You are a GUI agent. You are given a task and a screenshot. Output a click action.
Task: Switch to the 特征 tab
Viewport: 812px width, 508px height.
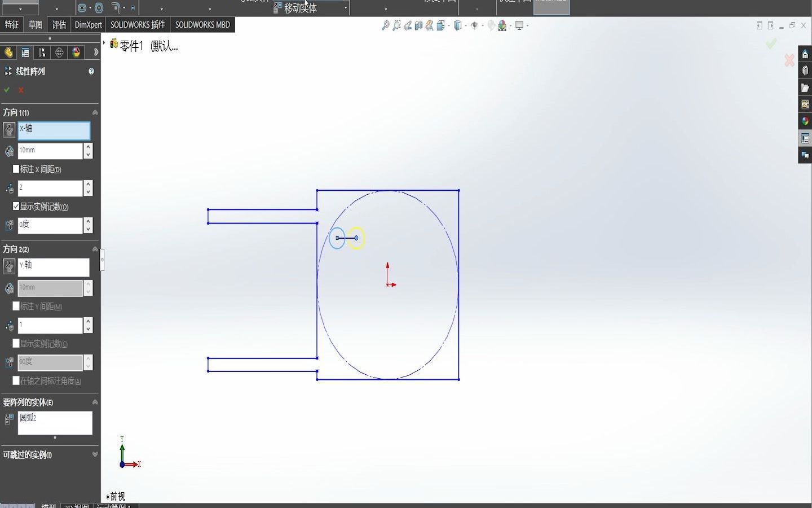(12, 24)
